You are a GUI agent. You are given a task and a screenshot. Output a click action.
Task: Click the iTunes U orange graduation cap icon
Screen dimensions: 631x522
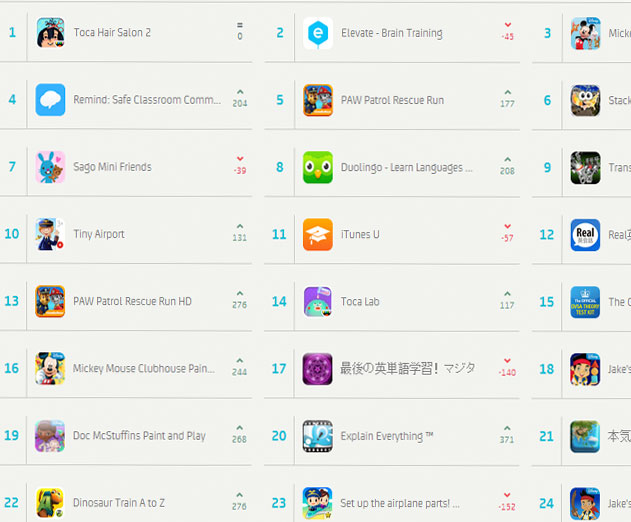click(x=318, y=235)
